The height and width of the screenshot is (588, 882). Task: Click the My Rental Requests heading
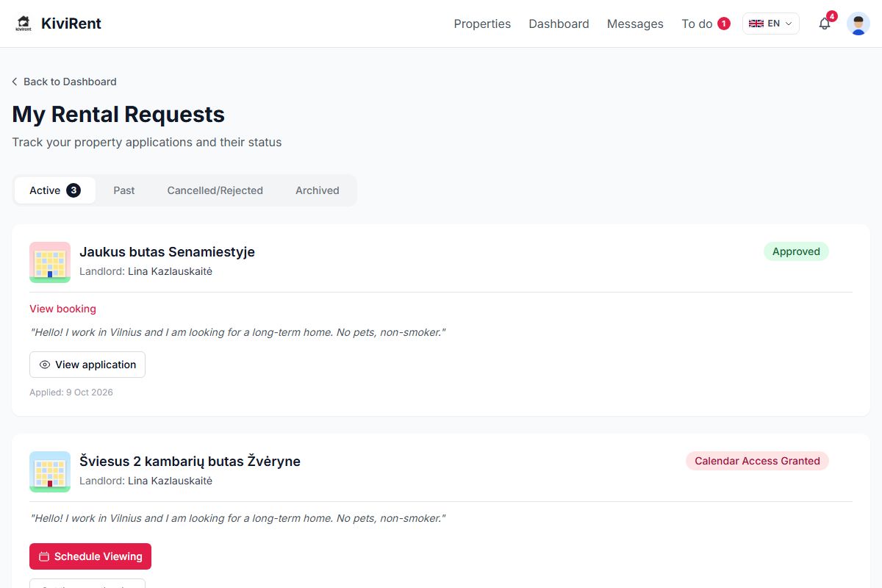118,115
